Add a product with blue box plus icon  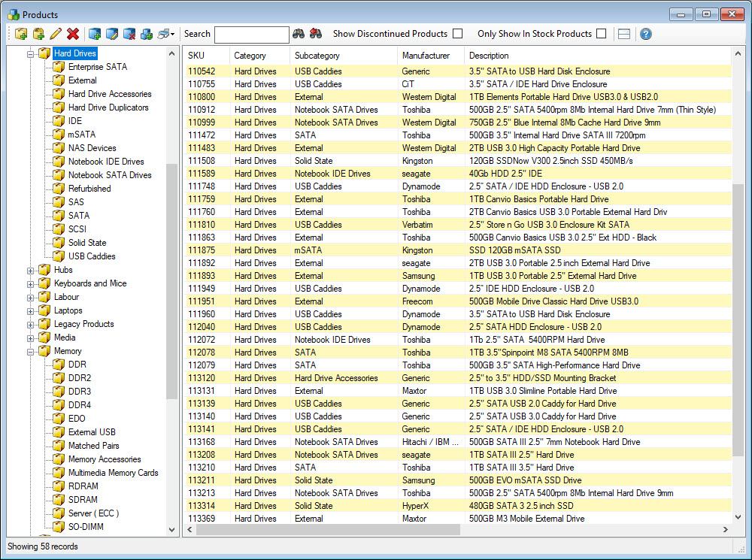tap(95, 34)
